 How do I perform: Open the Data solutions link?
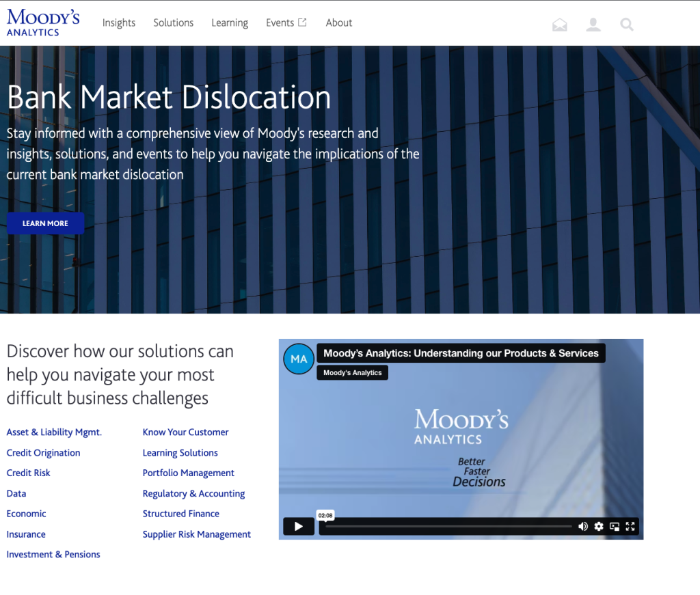16,493
